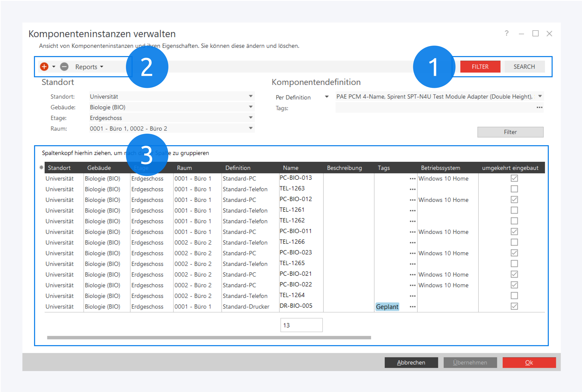Click tags ellipsis in the DR-BIO-005 row
The height and width of the screenshot is (392, 582).
tap(412, 307)
